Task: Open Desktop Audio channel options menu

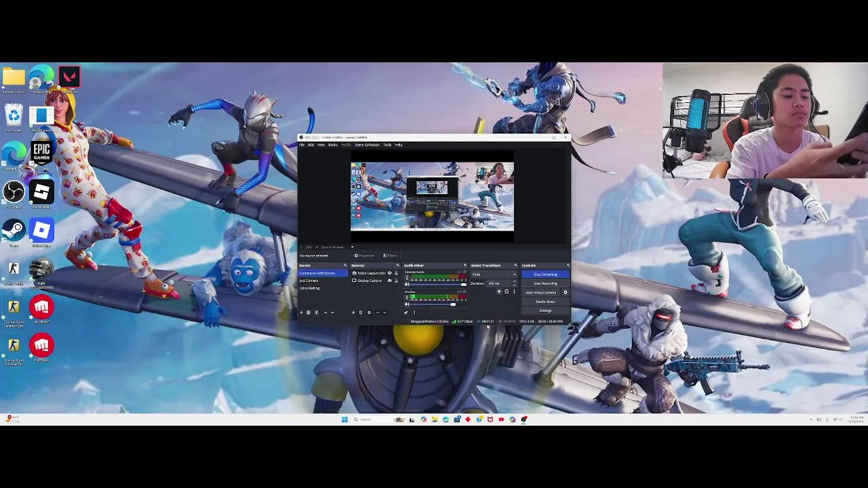Action: click(407, 278)
